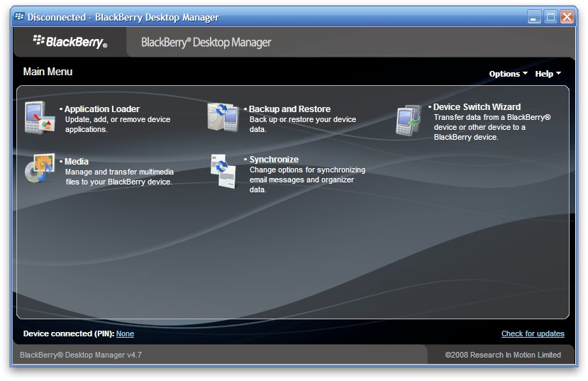Open the Application Loader text heading
Screen dimensions: 588x381
click(x=102, y=109)
